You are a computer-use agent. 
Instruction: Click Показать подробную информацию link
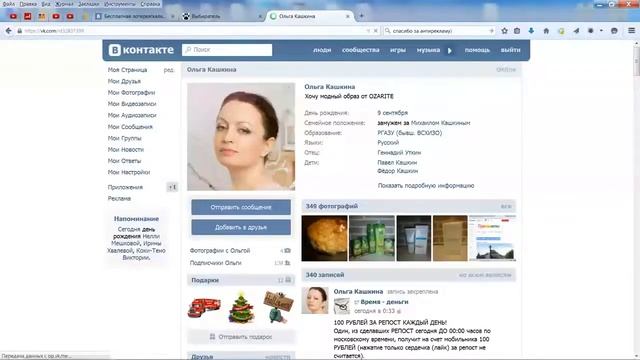pyautogui.click(x=426, y=186)
